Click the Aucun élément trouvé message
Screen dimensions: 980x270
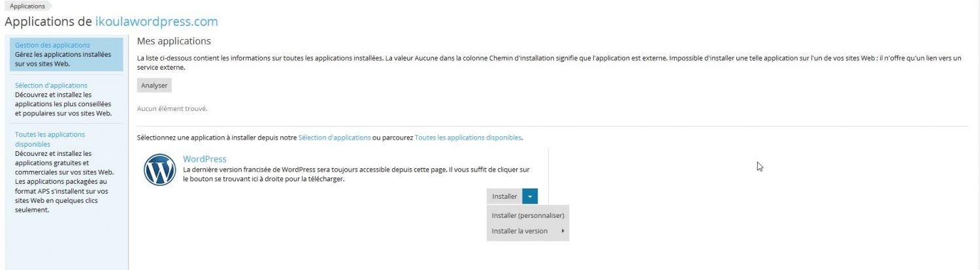[x=172, y=108]
